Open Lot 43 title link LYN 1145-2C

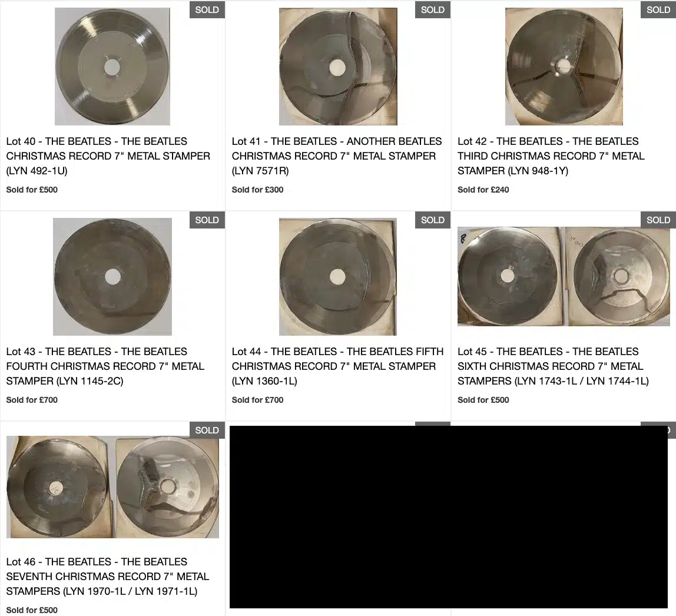point(105,366)
